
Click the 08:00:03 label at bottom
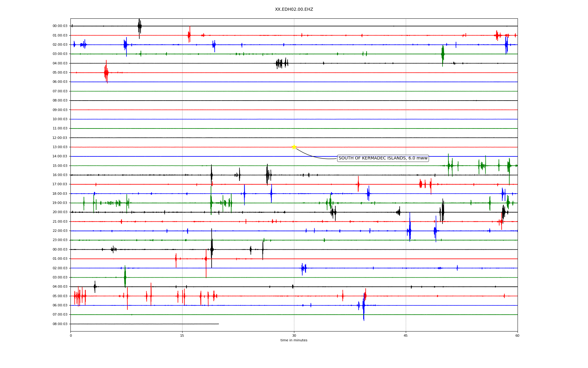click(60, 324)
